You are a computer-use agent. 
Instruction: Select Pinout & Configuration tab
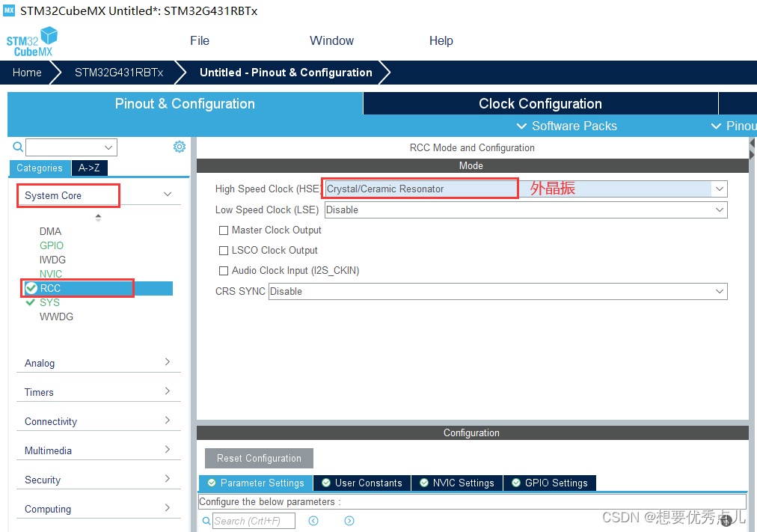coord(185,103)
